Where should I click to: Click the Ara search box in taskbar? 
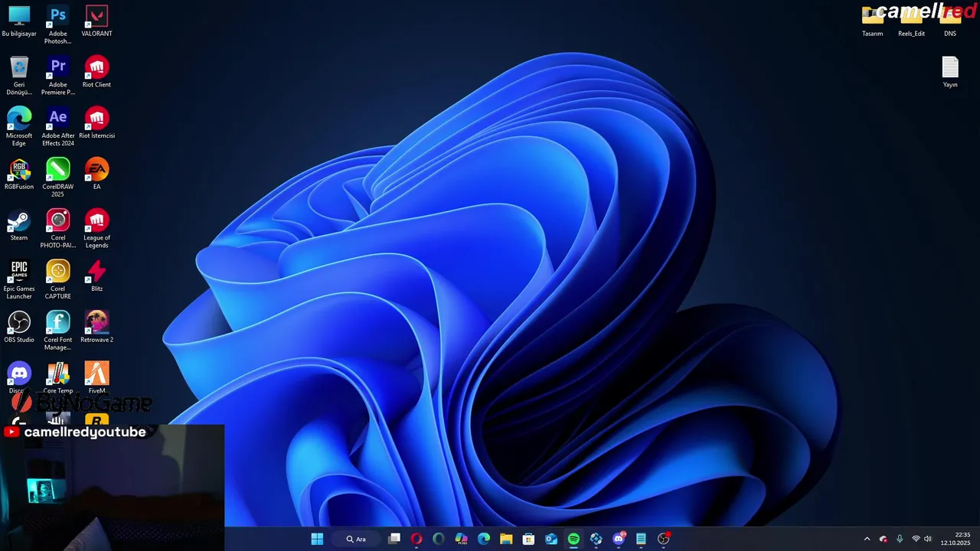tap(357, 539)
